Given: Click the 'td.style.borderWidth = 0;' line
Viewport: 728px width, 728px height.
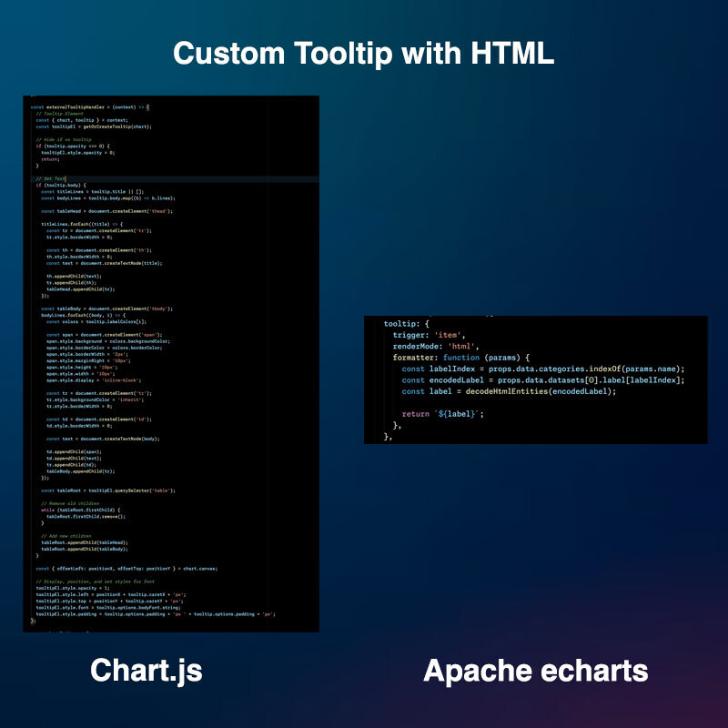Looking at the screenshot, I should click(x=79, y=426).
